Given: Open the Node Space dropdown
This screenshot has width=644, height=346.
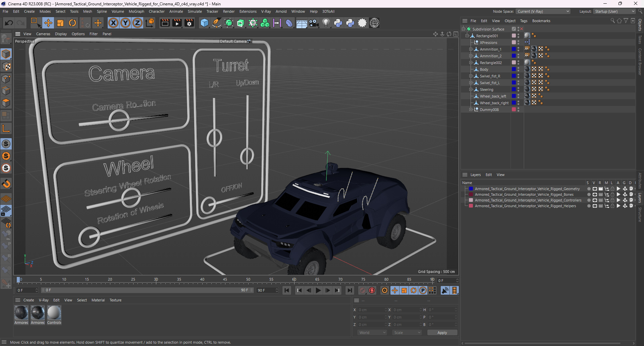Looking at the screenshot, I should click(x=543, y=11).
